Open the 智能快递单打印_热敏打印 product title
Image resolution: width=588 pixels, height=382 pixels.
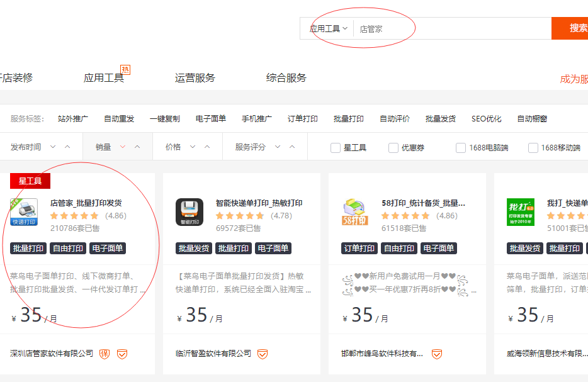click(259, 203)
